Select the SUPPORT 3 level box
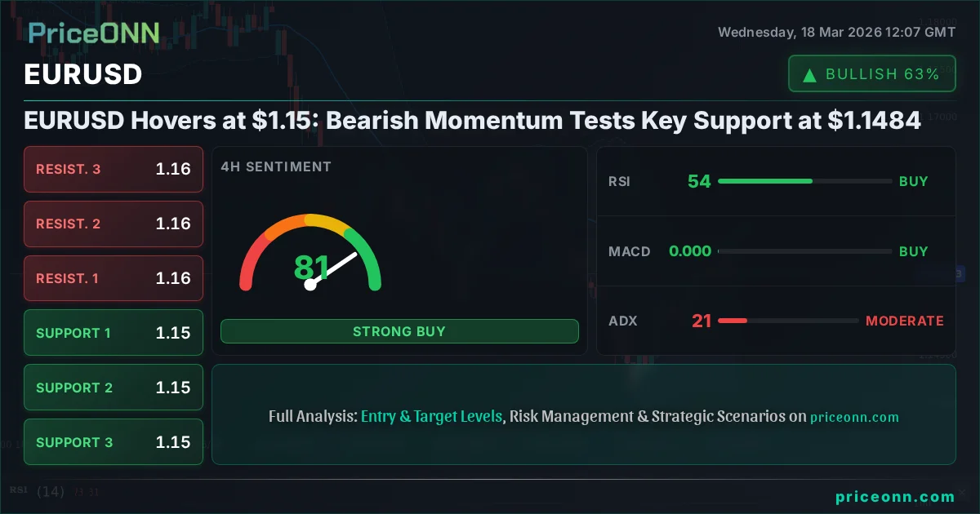The width and height of the screenshot is (980, 514). 114,442
